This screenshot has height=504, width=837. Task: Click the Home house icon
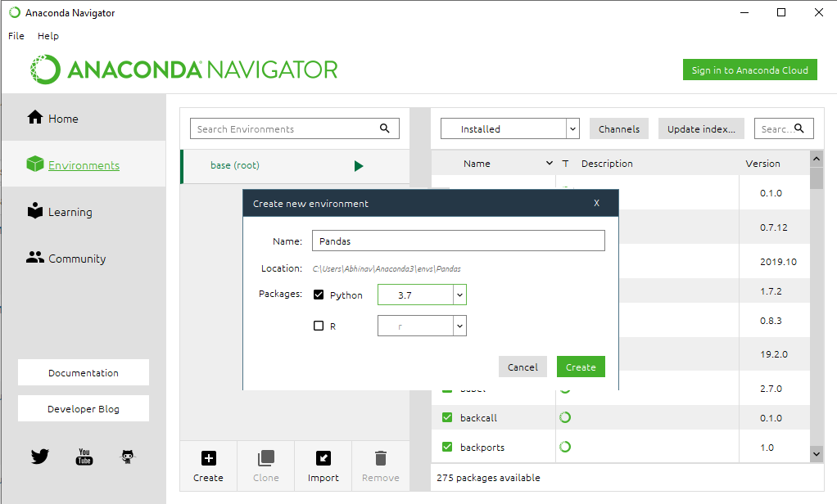coord(35,117)
